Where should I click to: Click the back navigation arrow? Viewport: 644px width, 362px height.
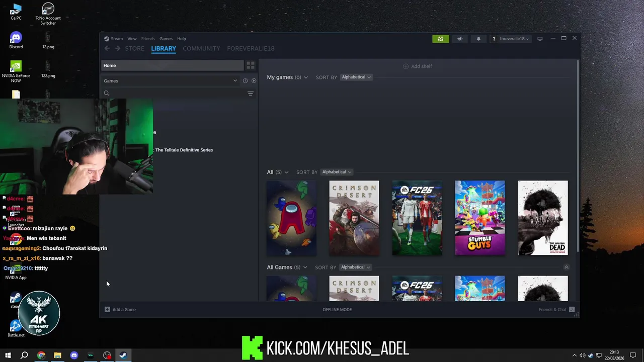107,49
